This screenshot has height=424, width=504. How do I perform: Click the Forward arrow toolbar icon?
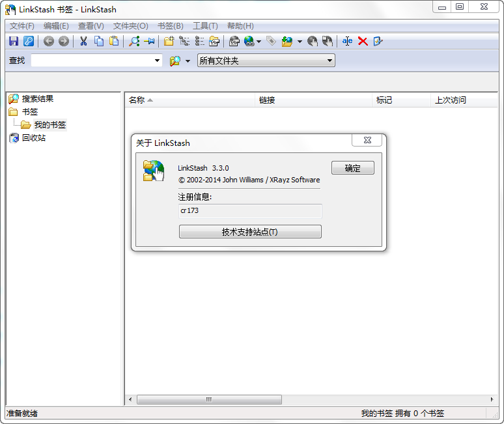tap(64, 41)
